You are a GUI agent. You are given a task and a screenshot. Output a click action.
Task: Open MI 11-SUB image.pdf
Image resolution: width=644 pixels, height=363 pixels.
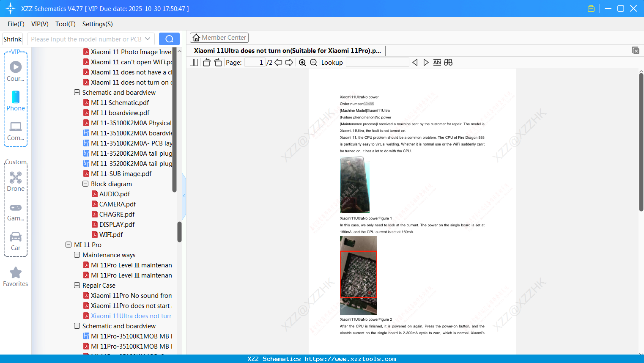[121, 173]
